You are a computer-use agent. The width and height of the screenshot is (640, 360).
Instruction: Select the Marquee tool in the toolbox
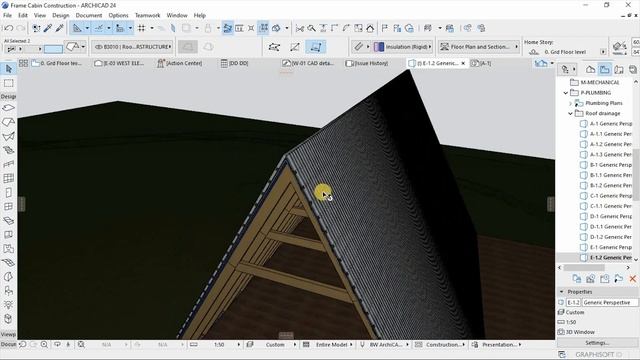pyautogui.click(x=8, y=83)
